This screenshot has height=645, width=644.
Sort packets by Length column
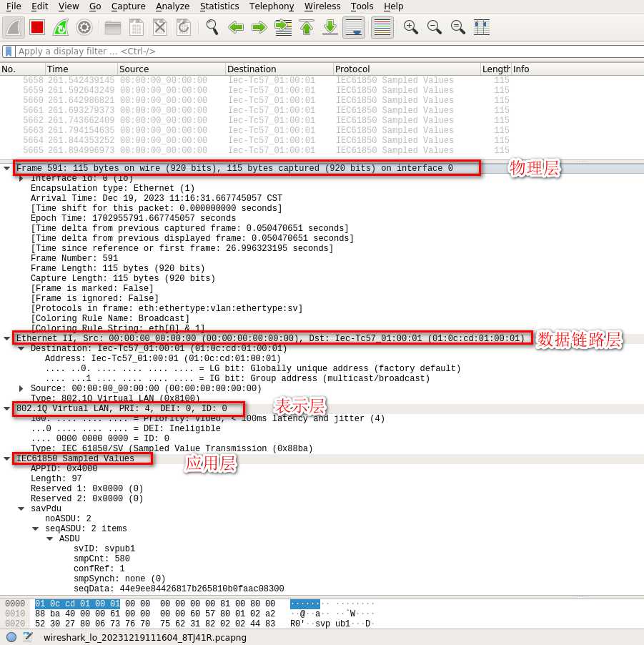click(495, 69)
